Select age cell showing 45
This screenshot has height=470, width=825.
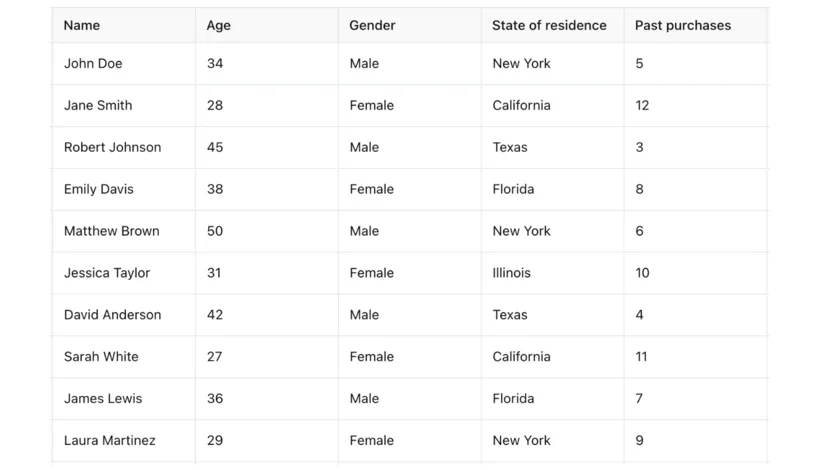click(x=215, y=147)
